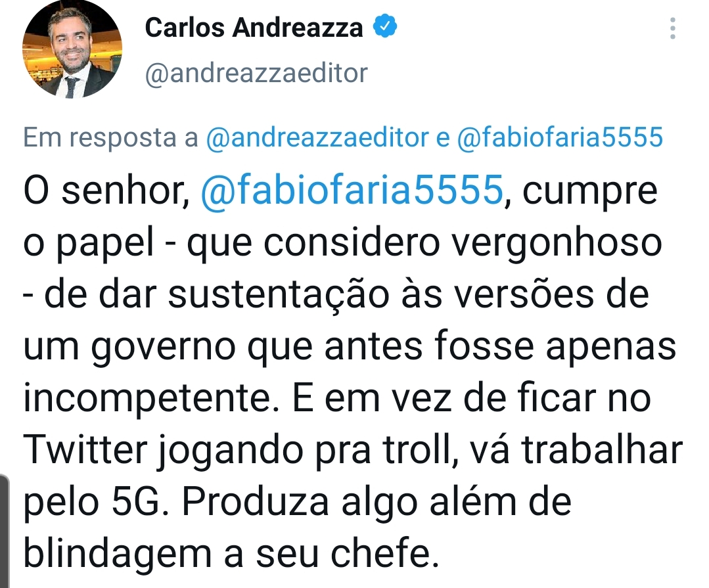
Task: Click the word 'sustentação' in the tweet
Action: tap(279, 295)
